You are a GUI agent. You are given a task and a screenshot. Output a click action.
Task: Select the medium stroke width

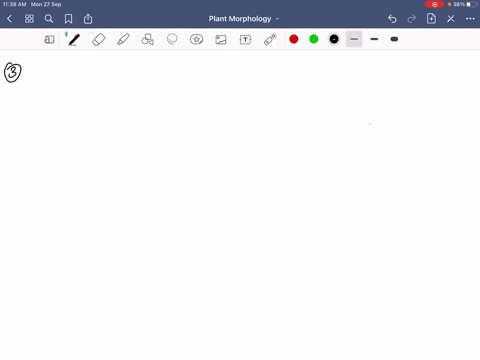click(x=374, y=39)
